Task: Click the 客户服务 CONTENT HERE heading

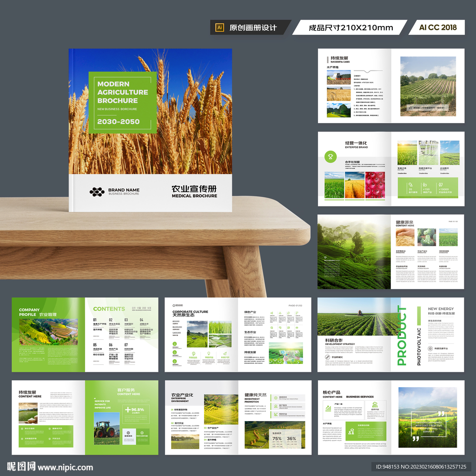Action: [x=128, y=391]
